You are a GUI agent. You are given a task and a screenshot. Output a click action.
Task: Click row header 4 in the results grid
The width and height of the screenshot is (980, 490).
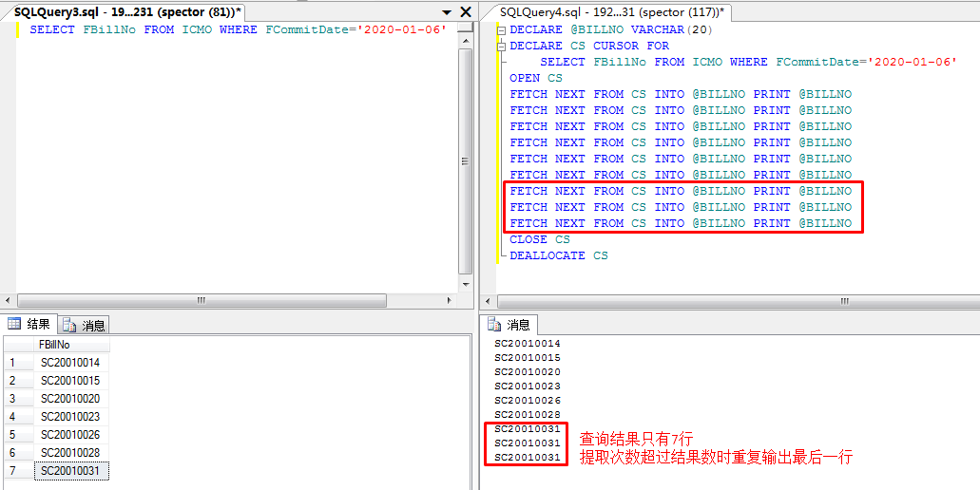19,417
